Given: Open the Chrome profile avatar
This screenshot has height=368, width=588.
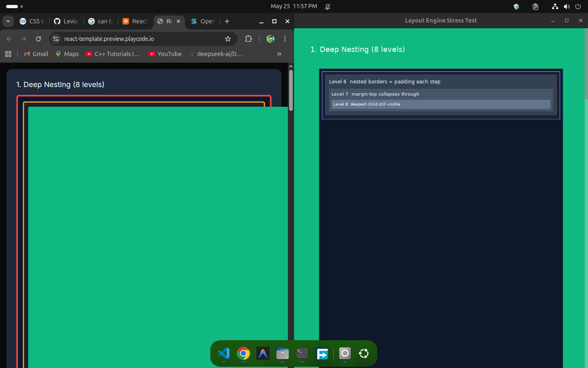Looking at the screenshot, I should pyautogui.click(x=270, y=39).
